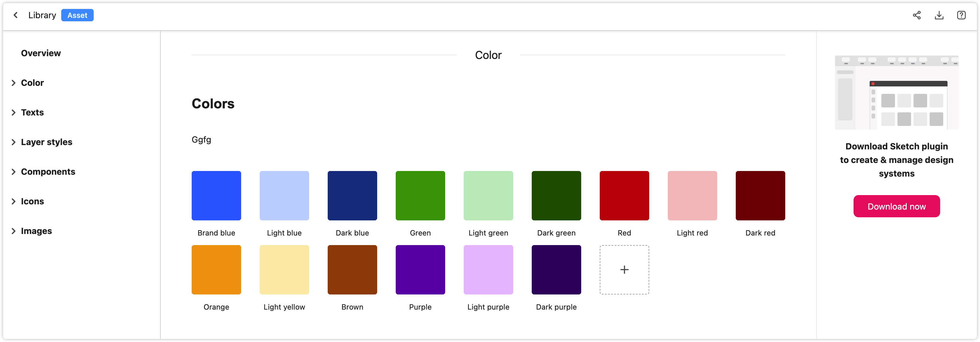Viewport: 980px width, 342px height.
Task: Click the Sketch plugin preview thumbnail
Action: tap(896, 92)
